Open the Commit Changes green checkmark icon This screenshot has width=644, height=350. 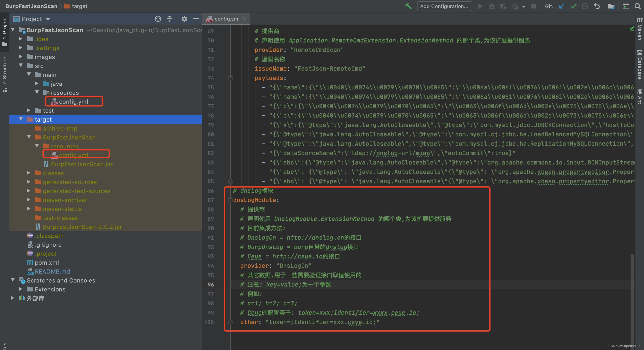point(573,6)
